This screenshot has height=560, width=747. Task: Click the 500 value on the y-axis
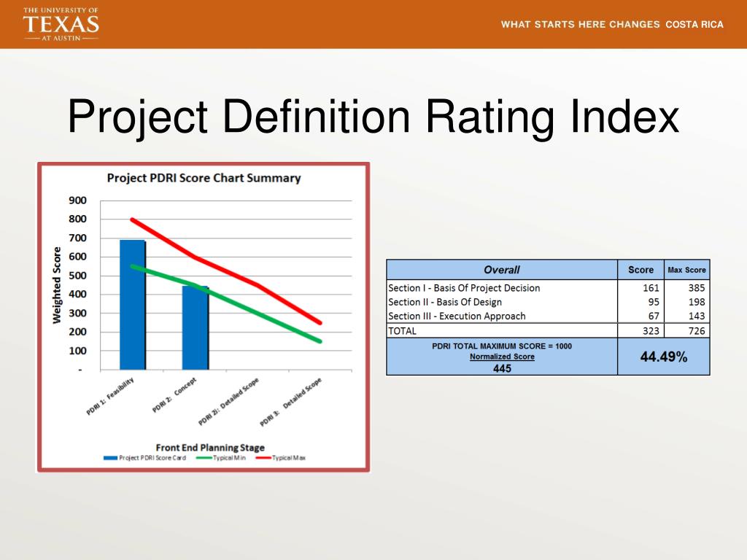coord(77,276)
